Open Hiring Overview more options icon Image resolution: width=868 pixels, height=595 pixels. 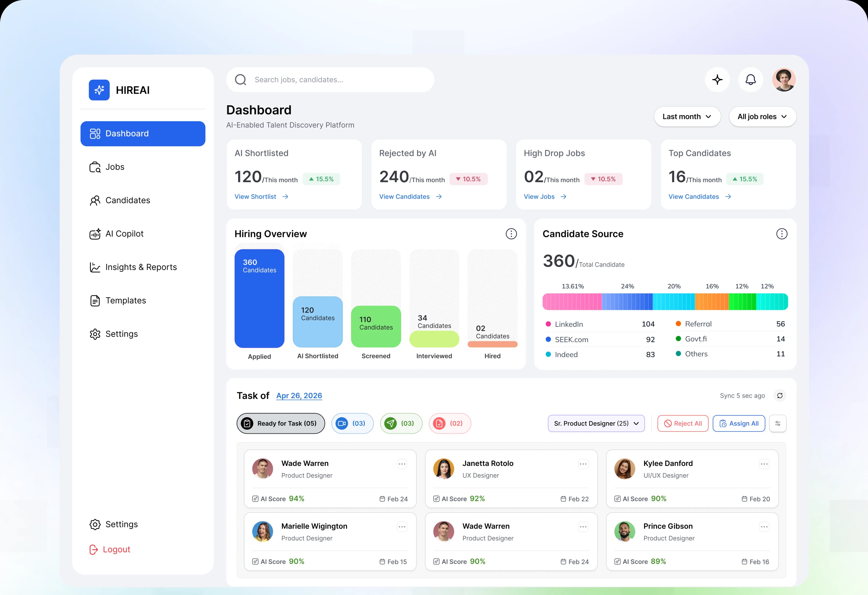pyautogui.click(x=511, y=234)
